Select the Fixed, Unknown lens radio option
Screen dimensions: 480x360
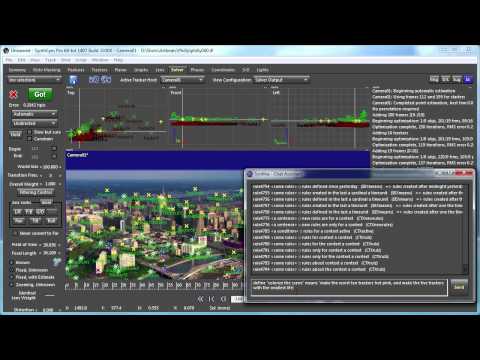[x=12, y=270]
